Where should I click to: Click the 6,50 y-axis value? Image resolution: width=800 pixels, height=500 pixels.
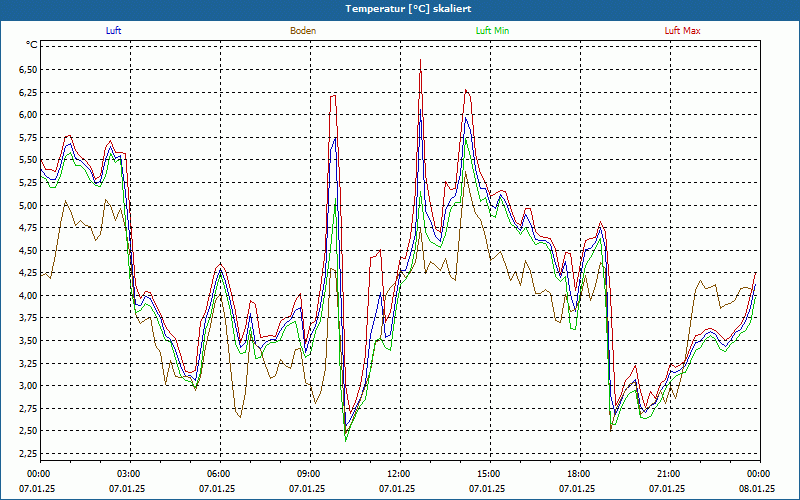click(28, 69)
